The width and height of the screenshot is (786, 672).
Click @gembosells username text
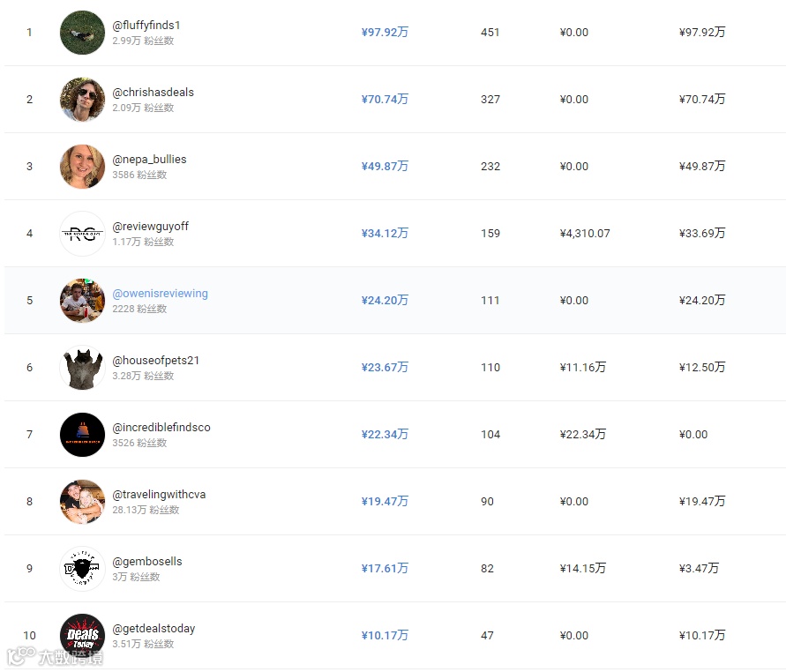point(147,561)
